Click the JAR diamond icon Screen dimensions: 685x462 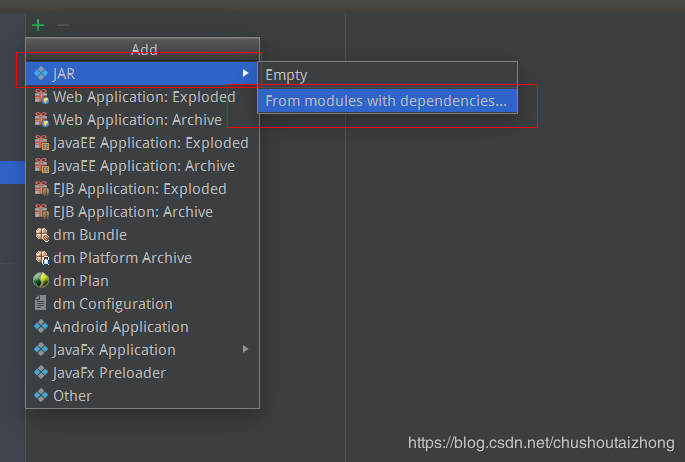tap(41, 74)
